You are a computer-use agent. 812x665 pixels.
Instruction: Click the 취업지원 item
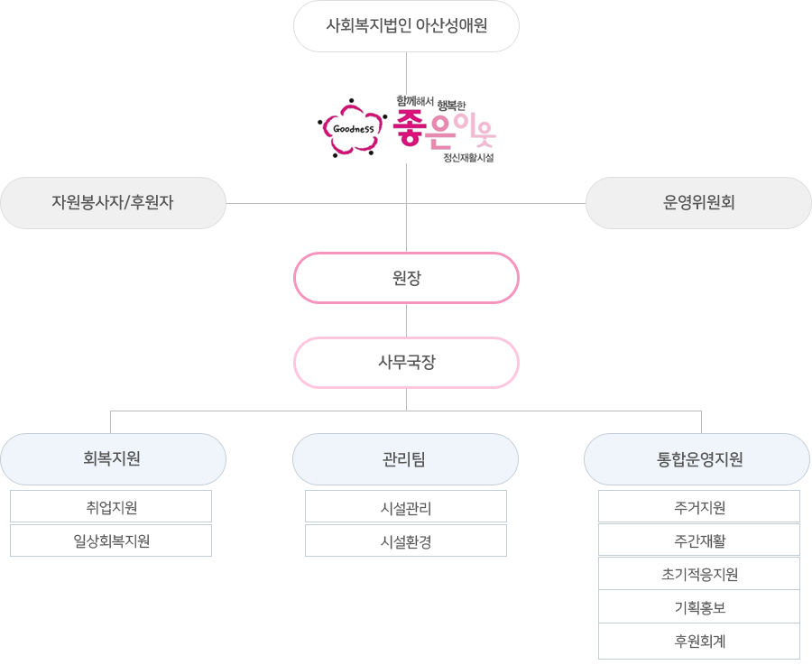111,506
